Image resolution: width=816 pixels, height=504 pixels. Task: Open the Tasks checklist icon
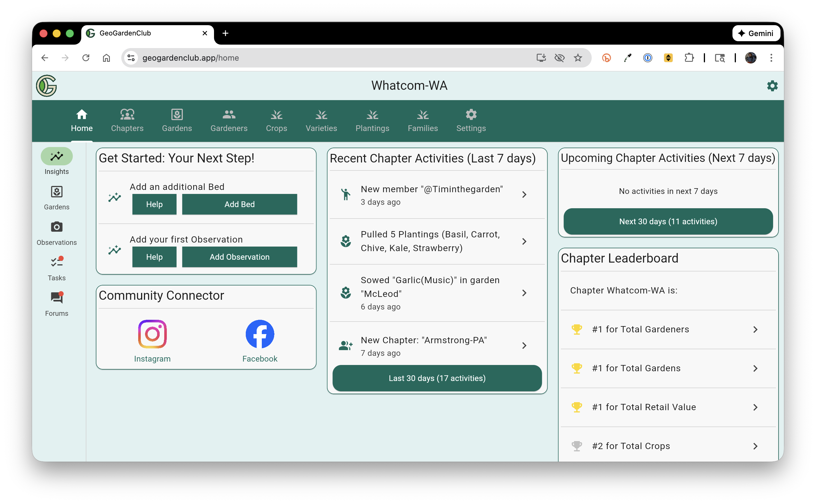tap(57, 262)
